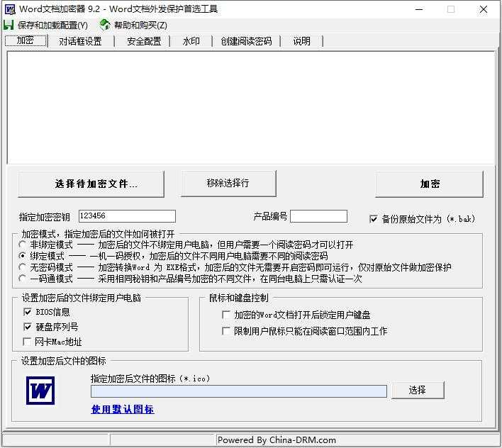Viewport: 502px width, 448px height.
Task: Switch to the 对话框设置 tab
Action: 80,41
